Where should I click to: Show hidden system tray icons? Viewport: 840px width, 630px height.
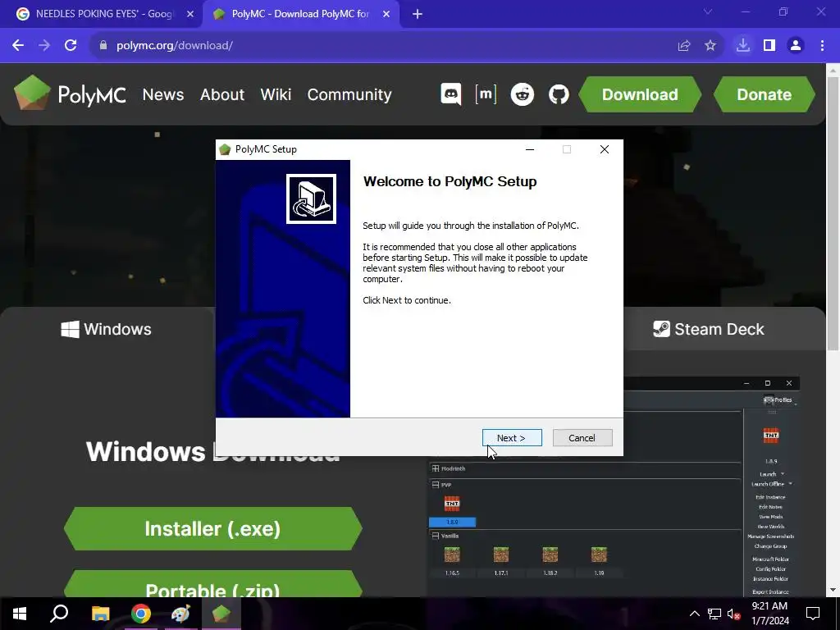(694, 614)
